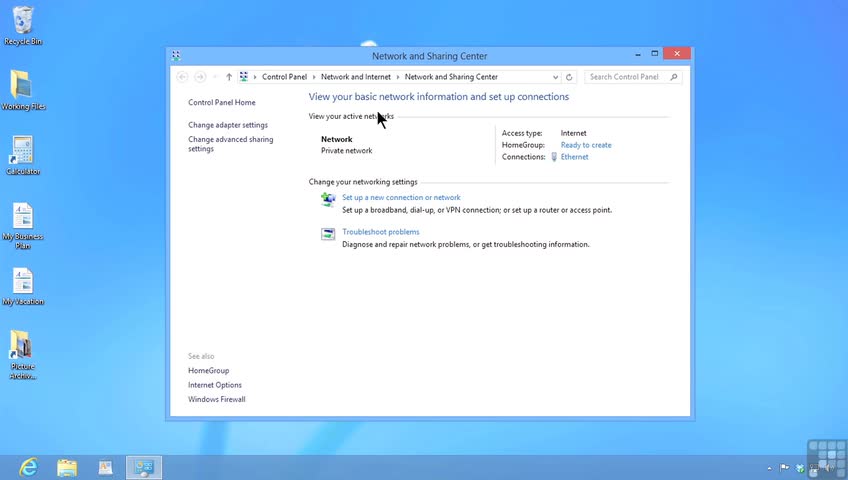Minimize the Network and Sharing Center window

pyautogui.click(x=638, y=54)
